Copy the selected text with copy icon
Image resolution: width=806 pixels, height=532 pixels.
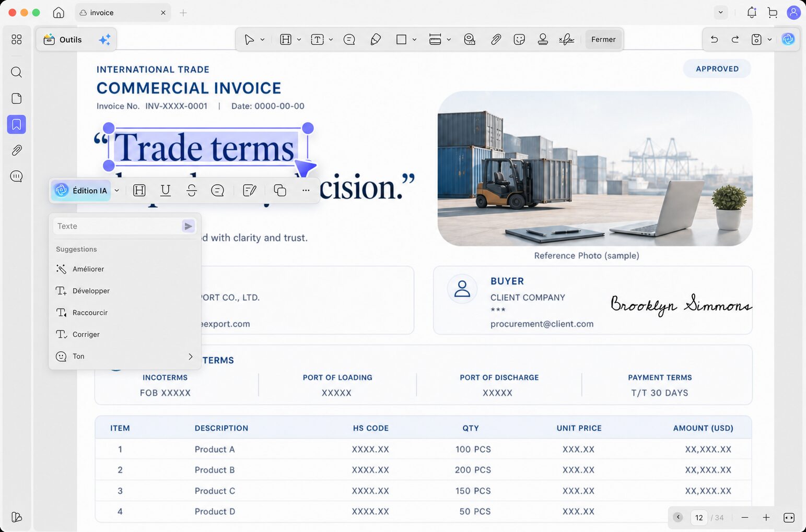pos(280,191)
